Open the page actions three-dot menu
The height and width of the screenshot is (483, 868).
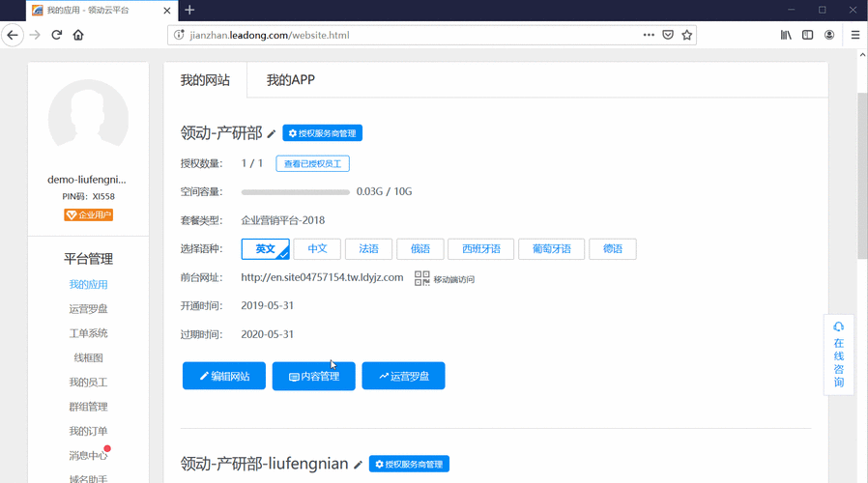[x=649, y=35]
